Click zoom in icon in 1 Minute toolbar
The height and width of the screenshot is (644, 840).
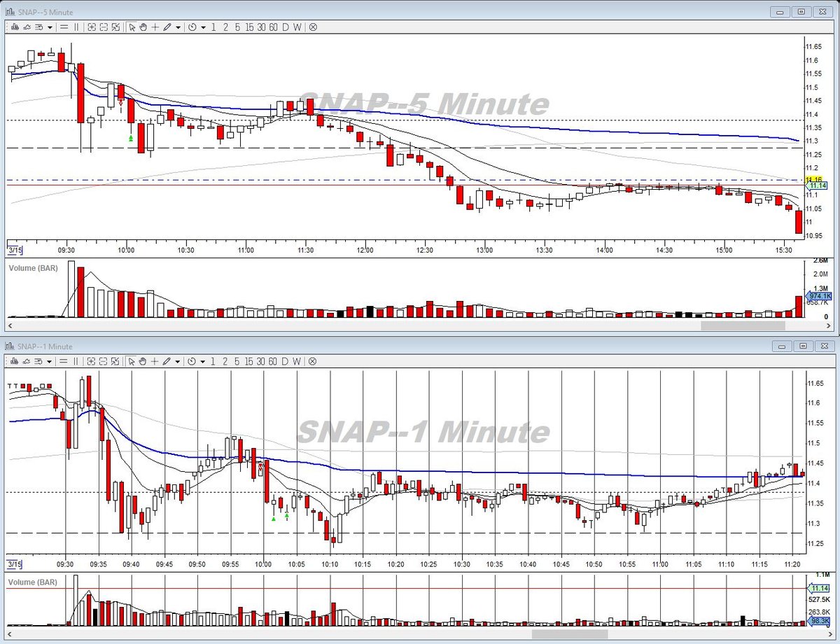click(92, 361)
